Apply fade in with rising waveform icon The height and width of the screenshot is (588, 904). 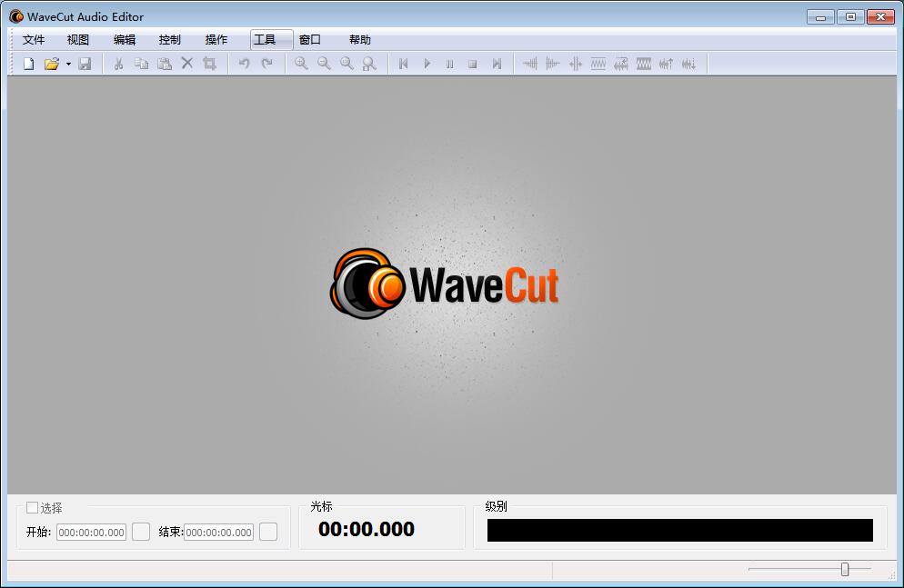click(530, 64)
